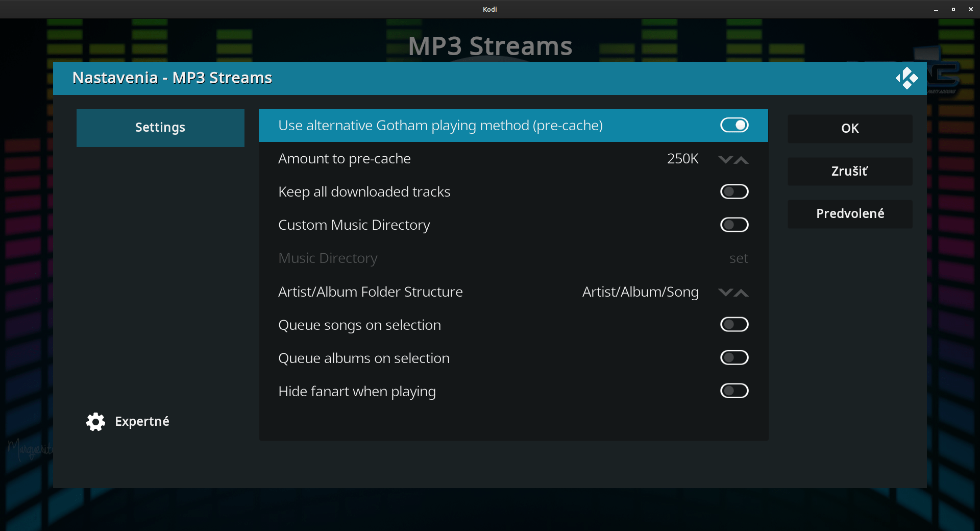Click the Kodi logo in dialog header
980x531 pixels.
[906, 78]
